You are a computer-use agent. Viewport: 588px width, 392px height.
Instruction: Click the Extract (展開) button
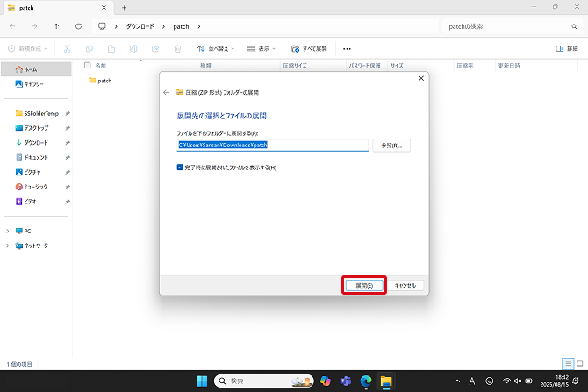coord(364,285)
